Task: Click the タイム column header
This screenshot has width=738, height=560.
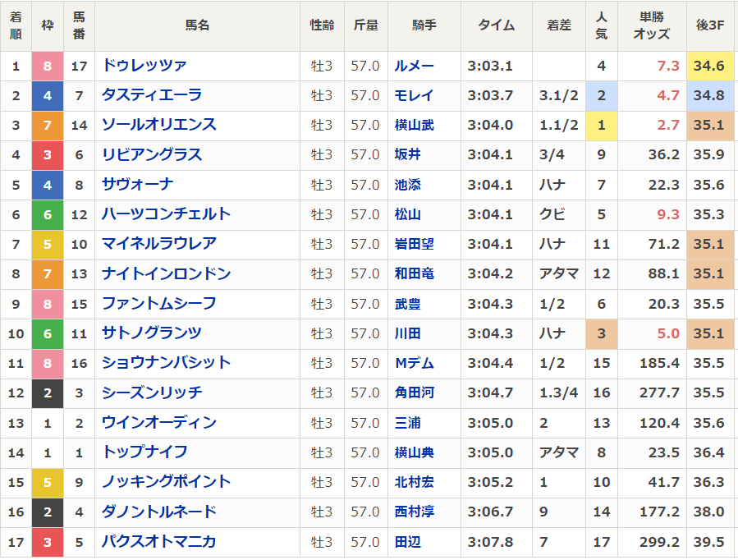Action: pos(496,25)
